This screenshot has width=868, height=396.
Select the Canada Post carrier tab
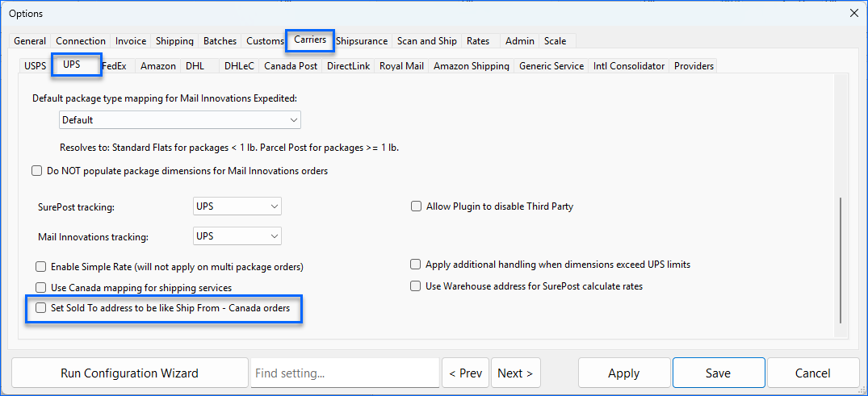(x=291, y=66)
